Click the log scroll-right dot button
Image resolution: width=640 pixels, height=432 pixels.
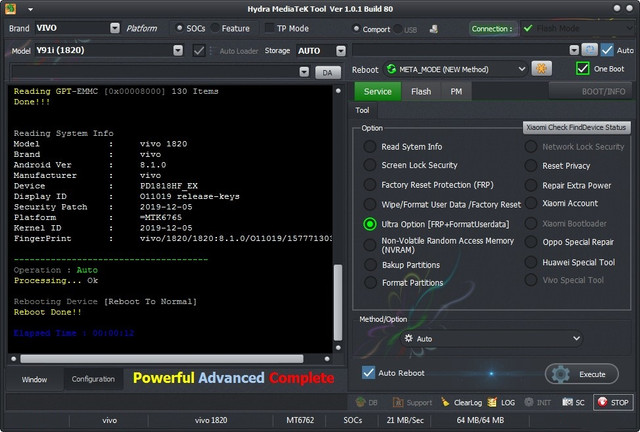(x=327, y=359)
